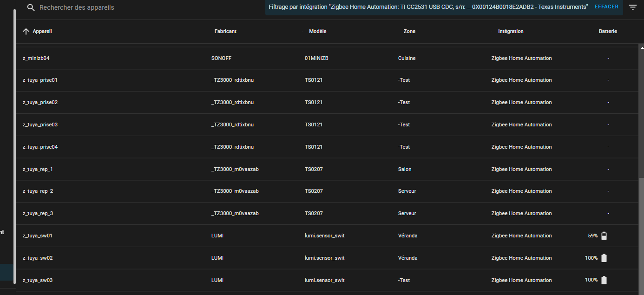Click -Test zone in z_tuya_sw03 row
This screenshot has height=295, width=644.
404,280
